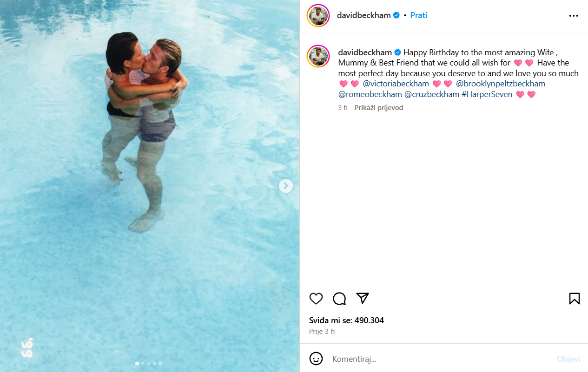Share the post with the paper plane icon
This screenshot has width=588, height=372.
click(x=363, y=298)
